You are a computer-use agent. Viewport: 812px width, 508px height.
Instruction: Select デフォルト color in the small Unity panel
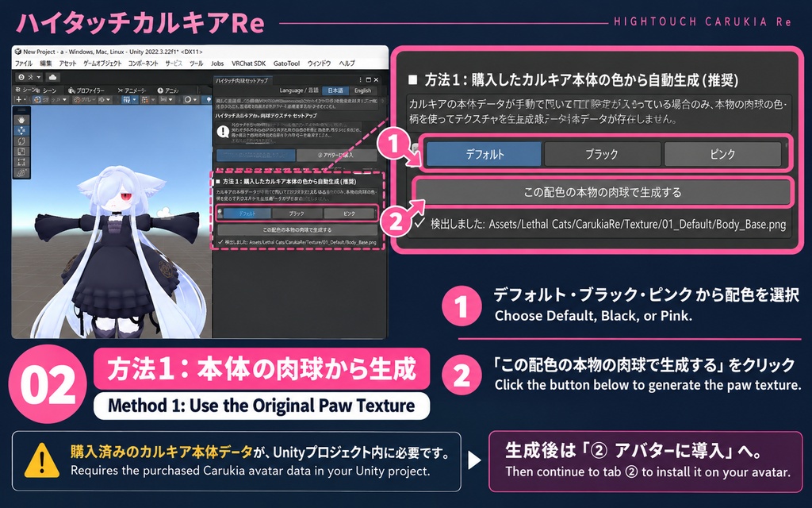tap(247, 213)
